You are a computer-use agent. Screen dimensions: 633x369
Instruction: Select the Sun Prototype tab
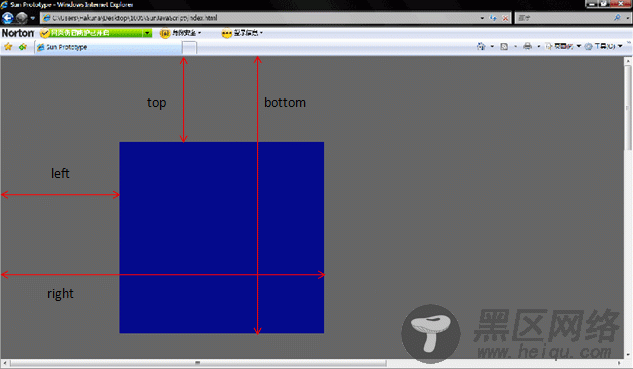pos(108,47)
